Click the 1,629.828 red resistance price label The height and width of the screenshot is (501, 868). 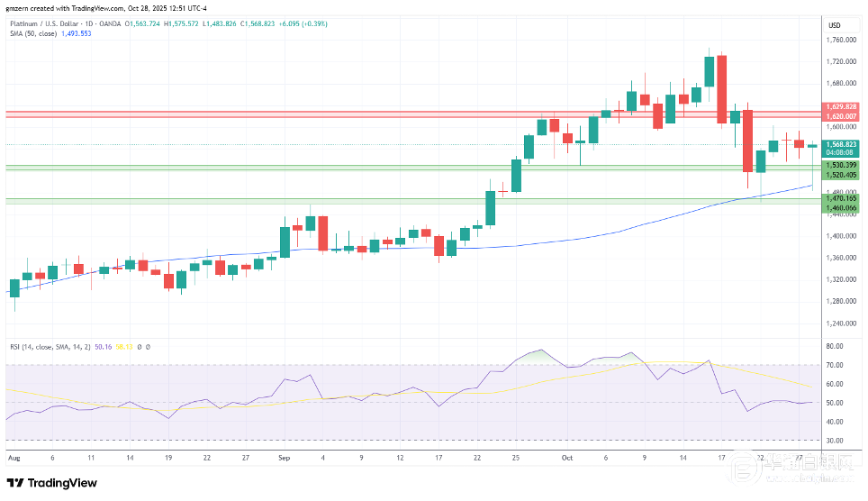842,106
